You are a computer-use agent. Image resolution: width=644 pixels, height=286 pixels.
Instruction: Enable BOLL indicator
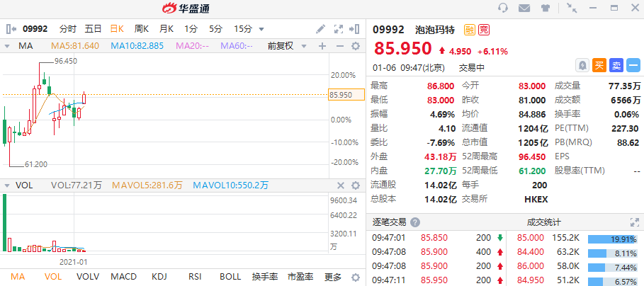[x=230, y=277]
